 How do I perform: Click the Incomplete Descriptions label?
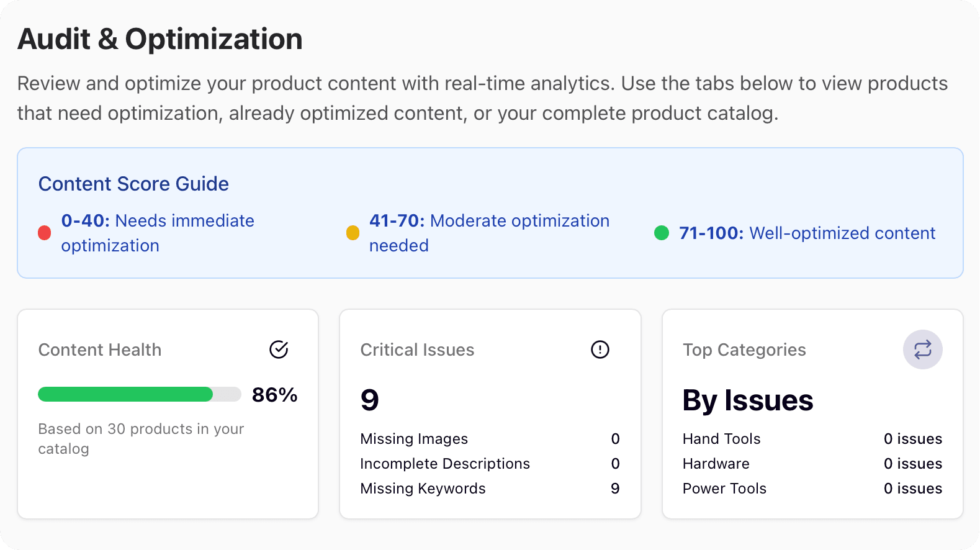click(x=445, y=464)
